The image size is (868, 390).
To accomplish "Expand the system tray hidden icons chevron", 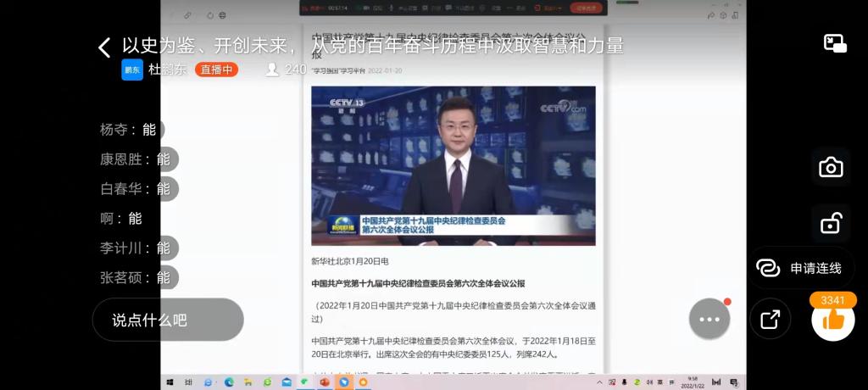I will (600, 383).
